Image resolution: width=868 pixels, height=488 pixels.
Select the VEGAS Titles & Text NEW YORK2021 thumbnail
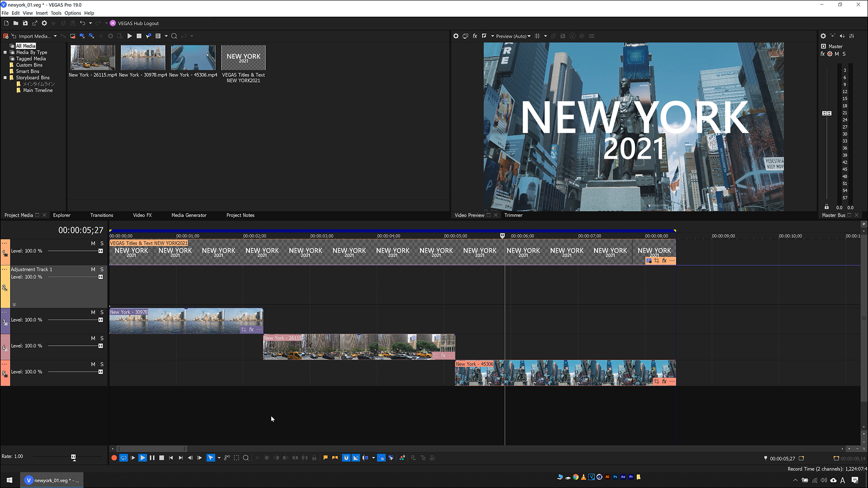tap(243, 57)
